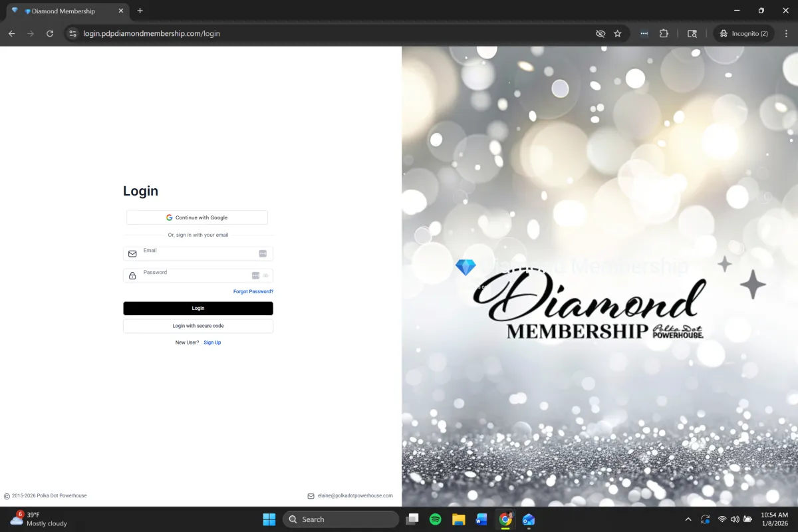The image size is (798, 532).
Task: Click Continue with Google button
Action: 197,217
